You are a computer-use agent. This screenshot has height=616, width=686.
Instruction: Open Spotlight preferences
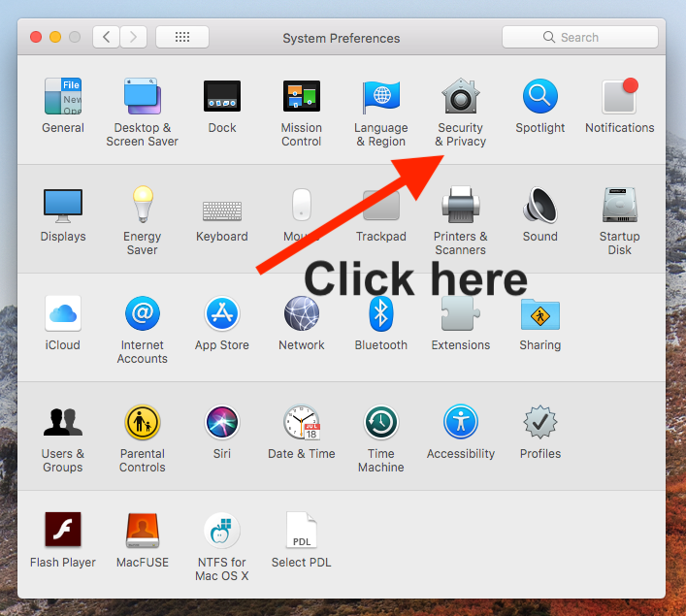tap(539, 96)
